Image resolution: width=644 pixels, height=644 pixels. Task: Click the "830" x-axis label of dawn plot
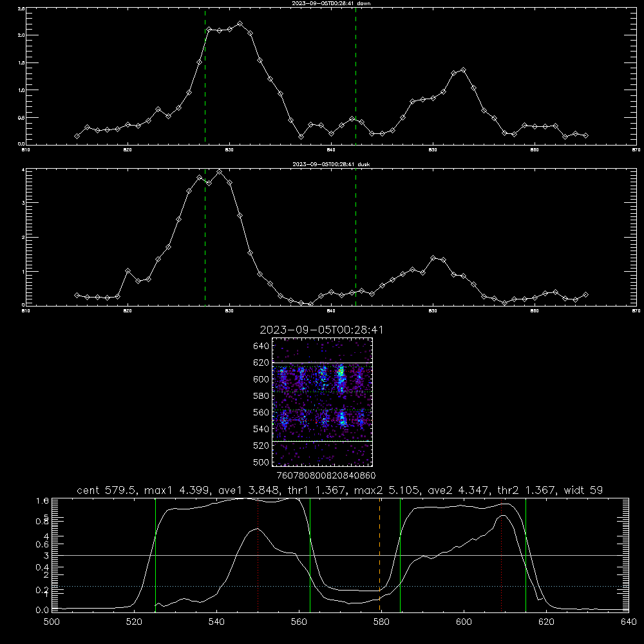coord(229,150)
